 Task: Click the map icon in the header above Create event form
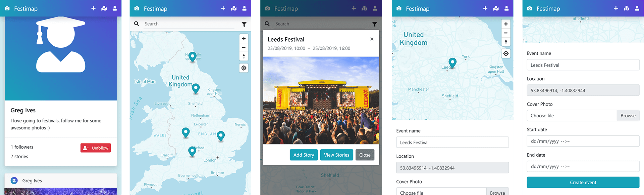[627, 8]
